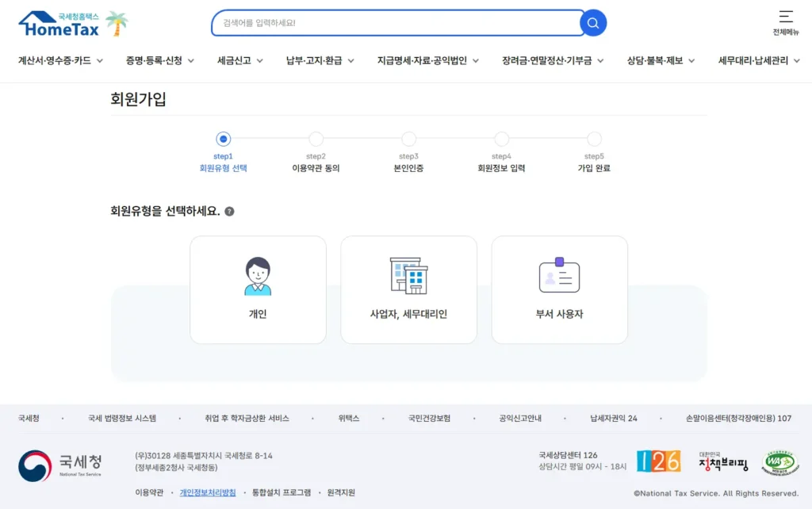The image size is (812, 509).
Task: Click the search magnifier button
Action: pos(593,23)
